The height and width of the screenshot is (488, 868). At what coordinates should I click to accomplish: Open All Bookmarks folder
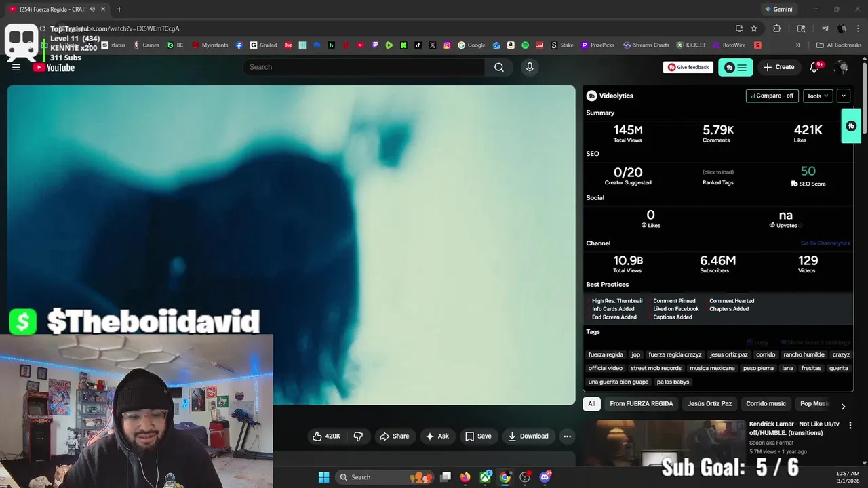pos(839,45)
